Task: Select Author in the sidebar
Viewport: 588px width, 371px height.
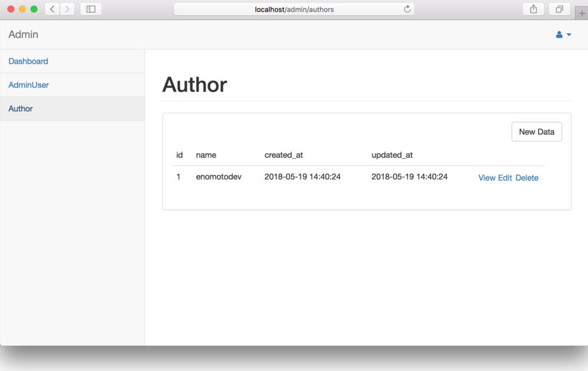Action: tap(20, 109)
